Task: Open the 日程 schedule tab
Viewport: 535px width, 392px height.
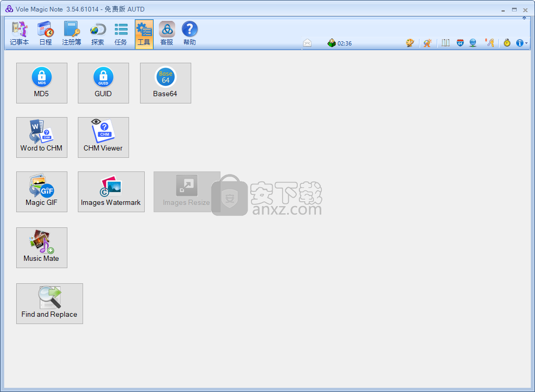Action: pos(45,34)
